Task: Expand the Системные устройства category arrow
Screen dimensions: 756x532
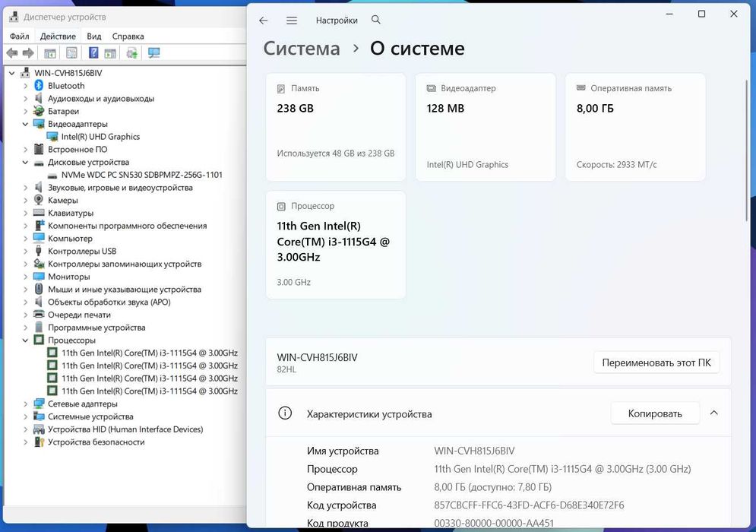Action: (x=26, y=416)
